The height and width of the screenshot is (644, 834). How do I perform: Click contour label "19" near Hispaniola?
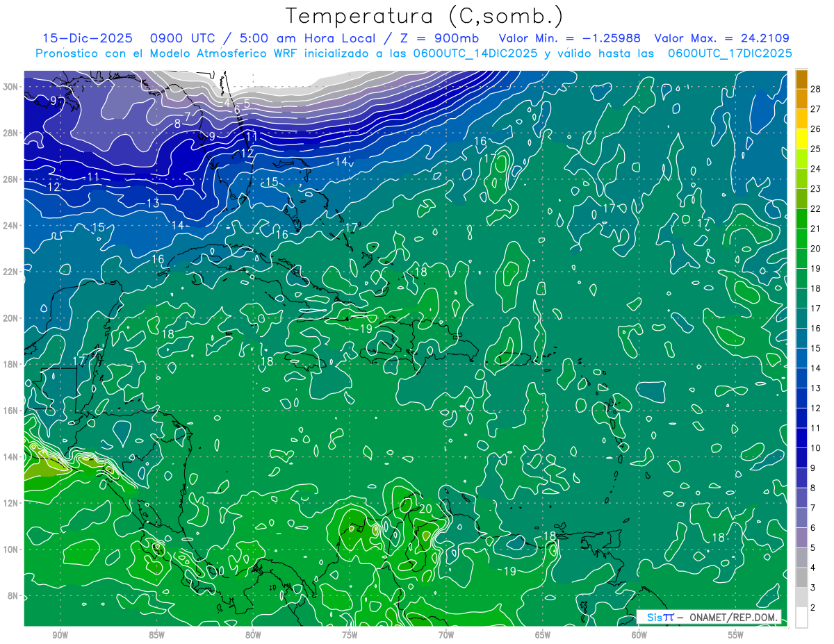click(x=366, y=329)
